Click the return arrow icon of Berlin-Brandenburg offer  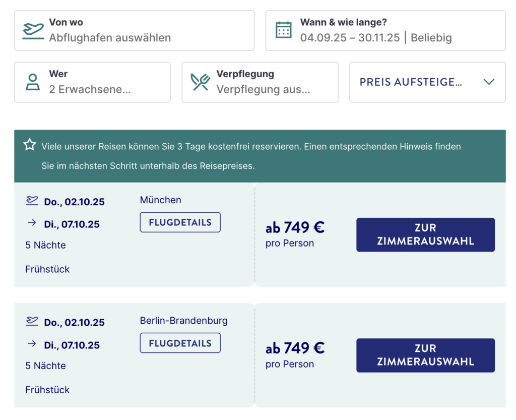(32, 344)
